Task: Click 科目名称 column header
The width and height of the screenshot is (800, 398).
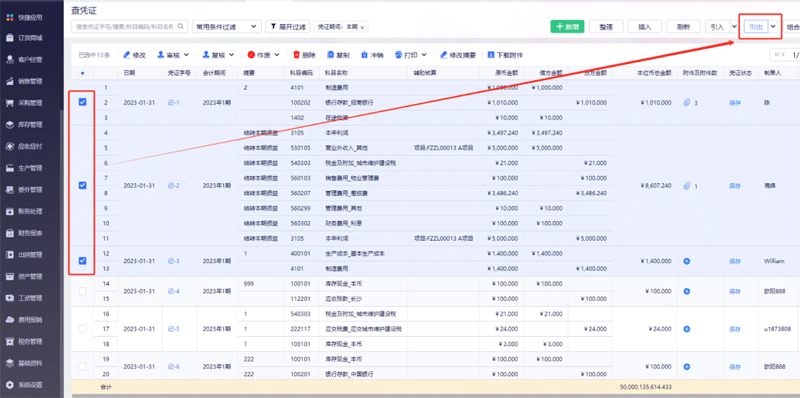Action: [336, 73]
